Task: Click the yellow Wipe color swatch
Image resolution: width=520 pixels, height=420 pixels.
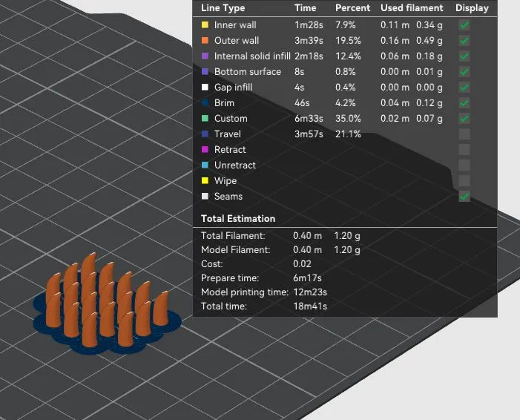Action: coord(205,181)
